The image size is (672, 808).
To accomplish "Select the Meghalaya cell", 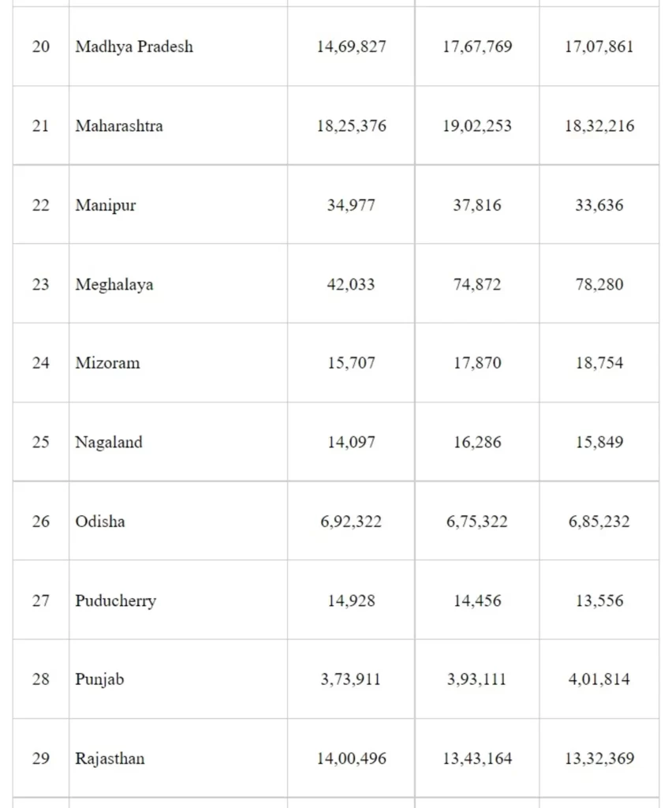I will [114, 284].
